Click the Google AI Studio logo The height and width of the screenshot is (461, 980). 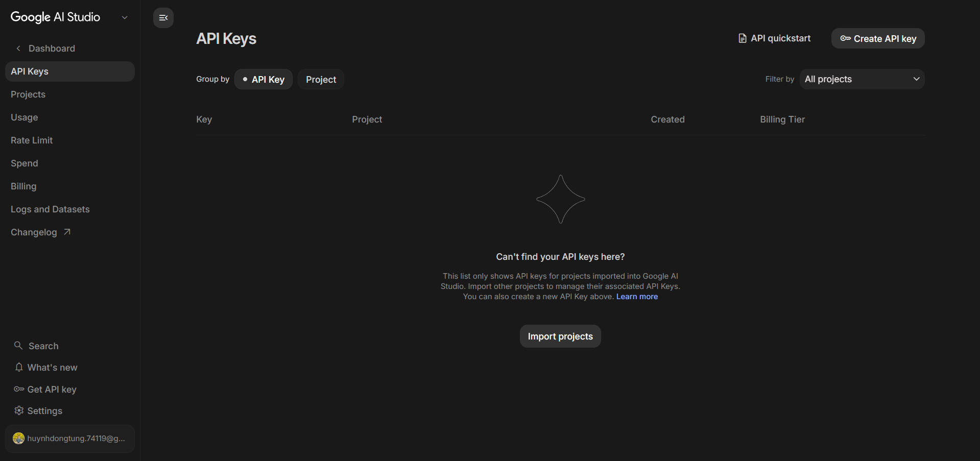[x=55, y=17]
